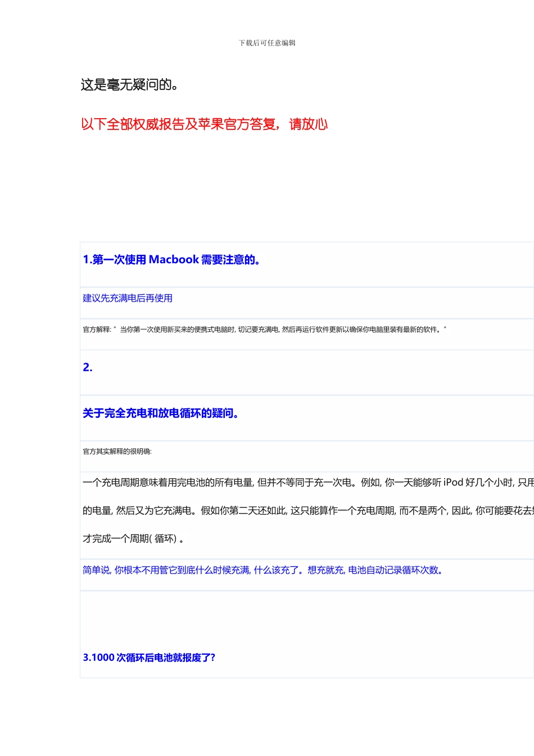This screenshot has width=534, height=756.
Task: Select heading 关于完全充电和放电循环的疑问
Action: 161,413
